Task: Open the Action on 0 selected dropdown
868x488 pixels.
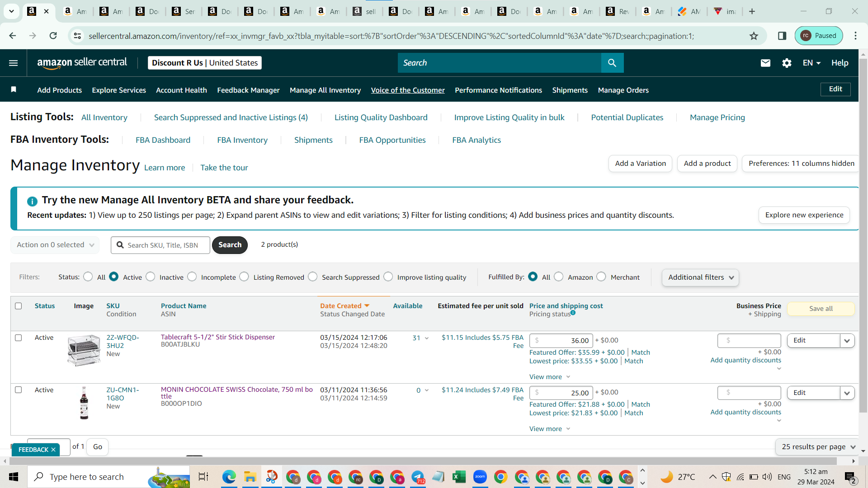Action: point(55,245)
